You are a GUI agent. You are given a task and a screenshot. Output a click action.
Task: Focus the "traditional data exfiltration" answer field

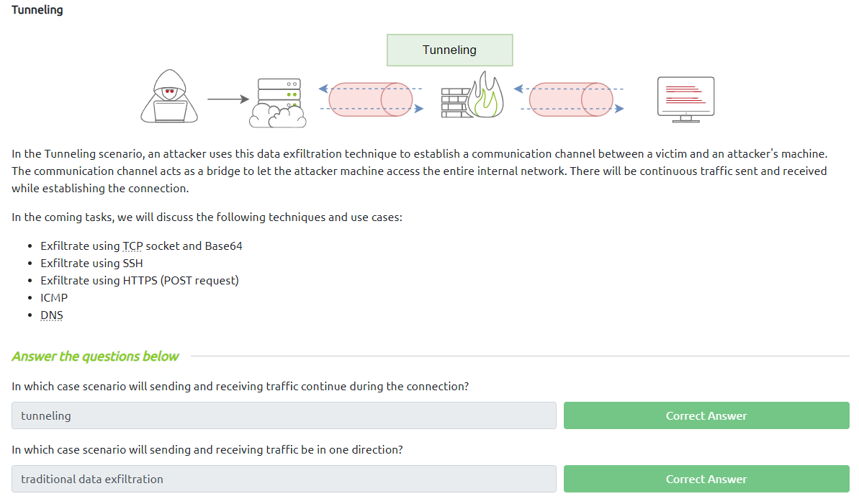pyautogui.click(x=284, y=479)
